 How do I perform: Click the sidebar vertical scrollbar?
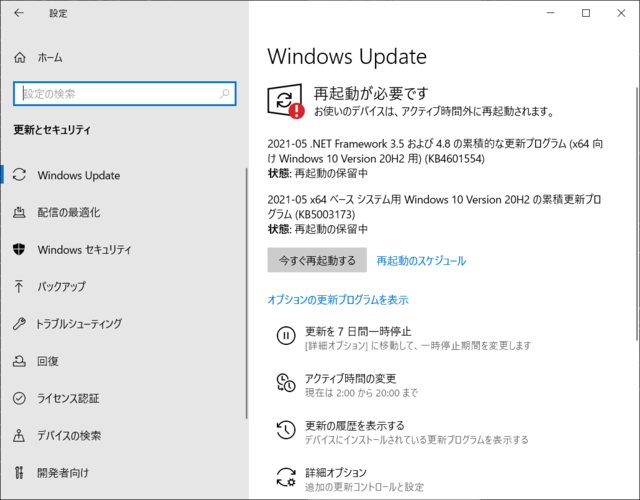click(x=247, y=293)
